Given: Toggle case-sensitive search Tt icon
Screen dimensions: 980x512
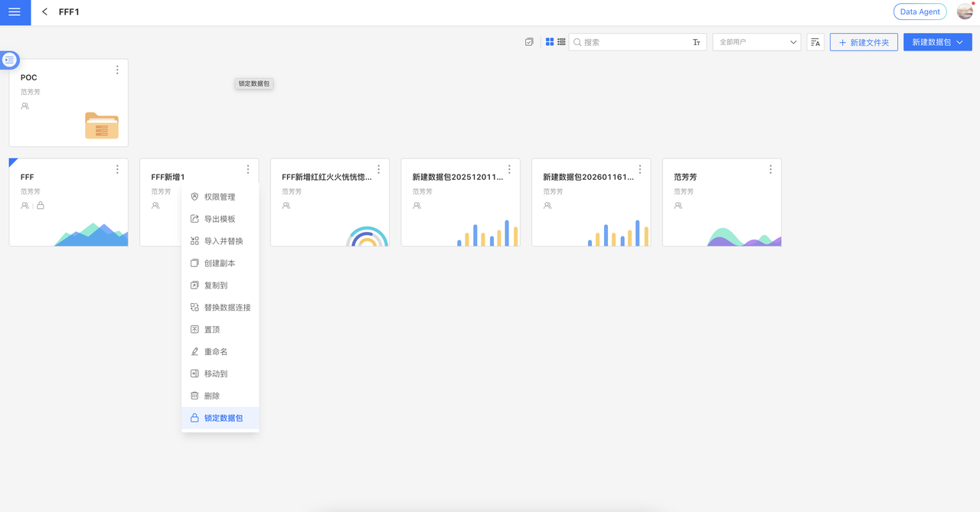Looking at the screenshot, I should (697, 43).
